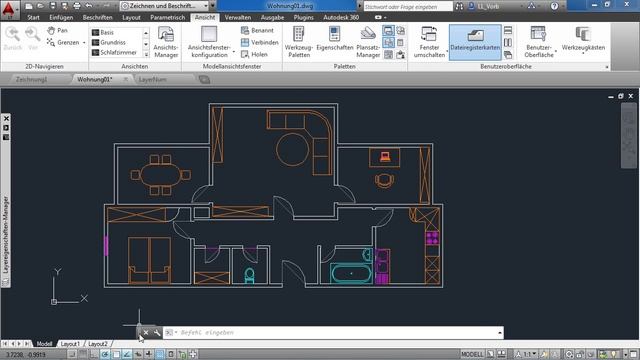Open the AutoCAD application menu button
Viewport: 640px width, 360px height.
(x=9, y=10)
